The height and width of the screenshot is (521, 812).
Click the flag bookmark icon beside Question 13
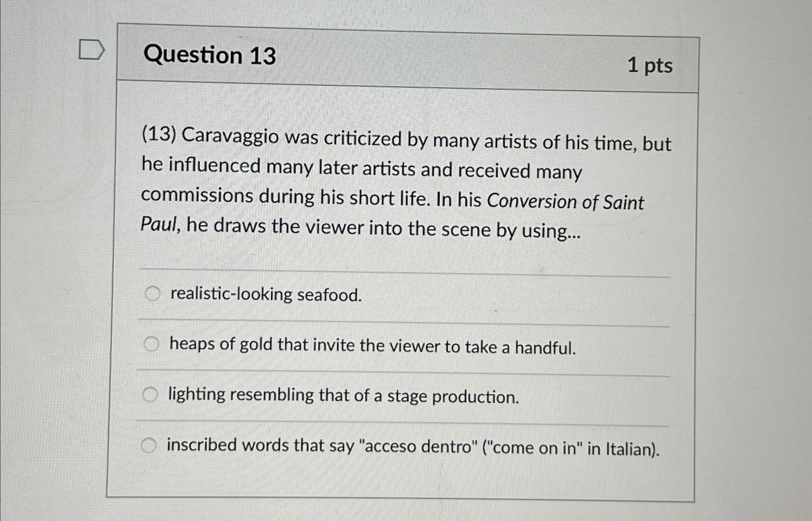[x=91, y=49]
